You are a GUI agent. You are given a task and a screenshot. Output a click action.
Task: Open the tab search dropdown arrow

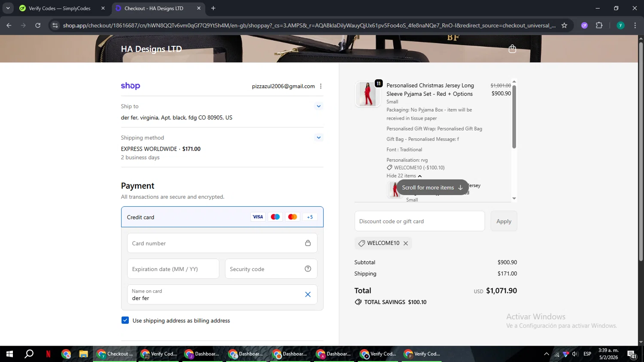click(8, 8)
